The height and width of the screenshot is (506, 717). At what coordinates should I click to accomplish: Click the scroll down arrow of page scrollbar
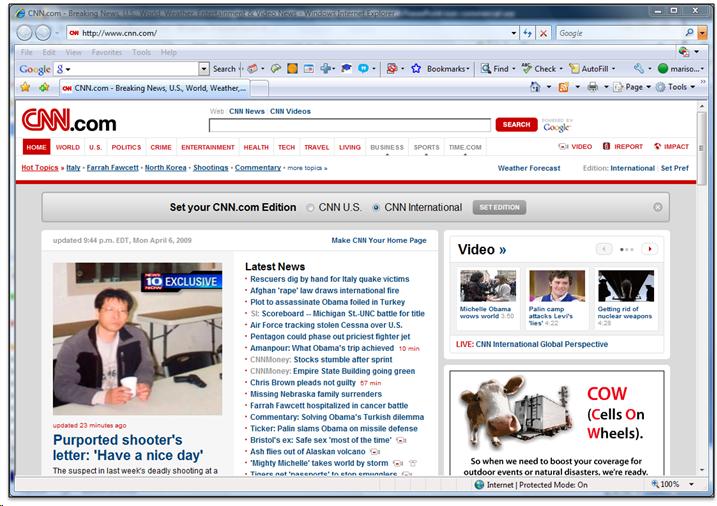(x=701, y=470)
